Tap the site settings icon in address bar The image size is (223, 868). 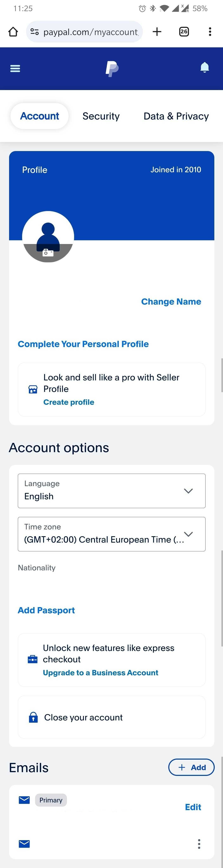(x=34, y=32)
